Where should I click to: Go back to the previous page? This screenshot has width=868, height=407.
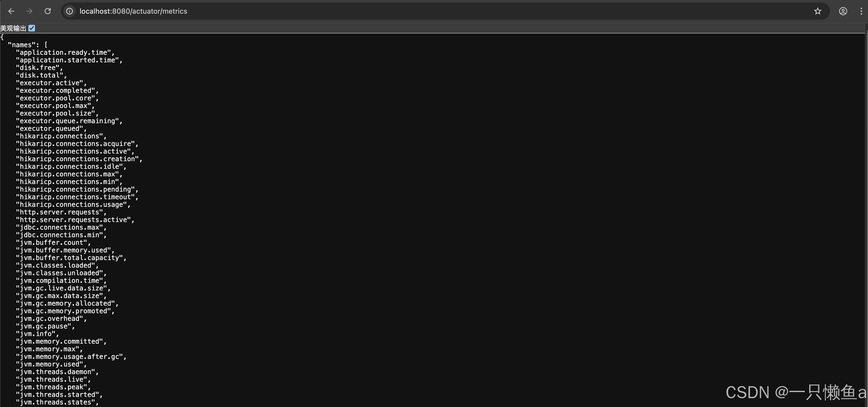[11, 11]
